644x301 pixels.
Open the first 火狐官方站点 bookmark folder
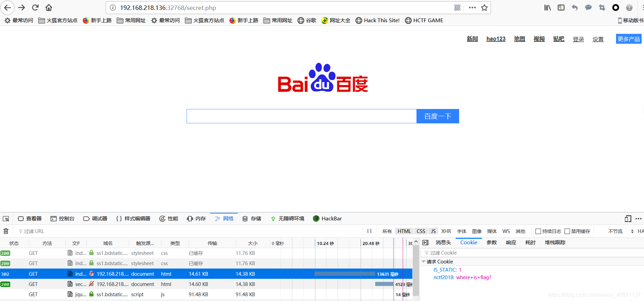(58, 20)
